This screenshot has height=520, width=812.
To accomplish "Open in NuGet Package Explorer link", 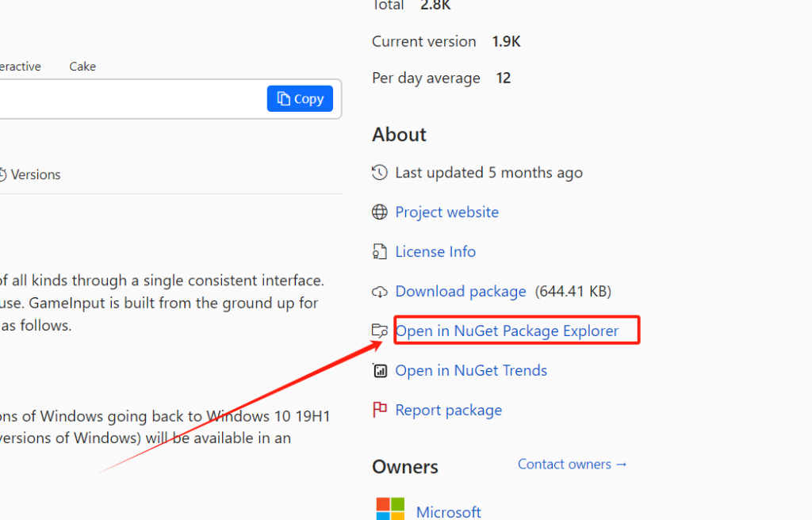I will (507, 331).
